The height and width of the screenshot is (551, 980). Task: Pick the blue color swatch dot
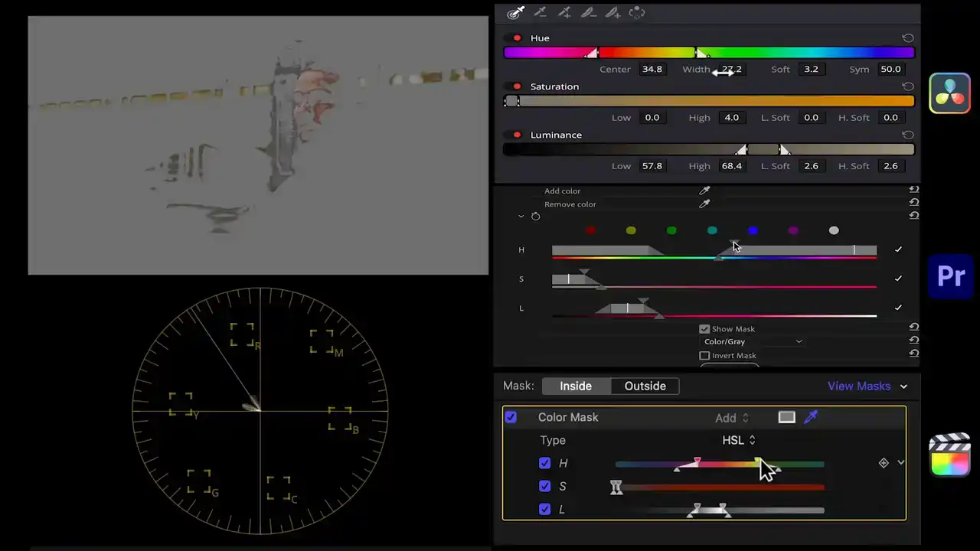point(753,230)
